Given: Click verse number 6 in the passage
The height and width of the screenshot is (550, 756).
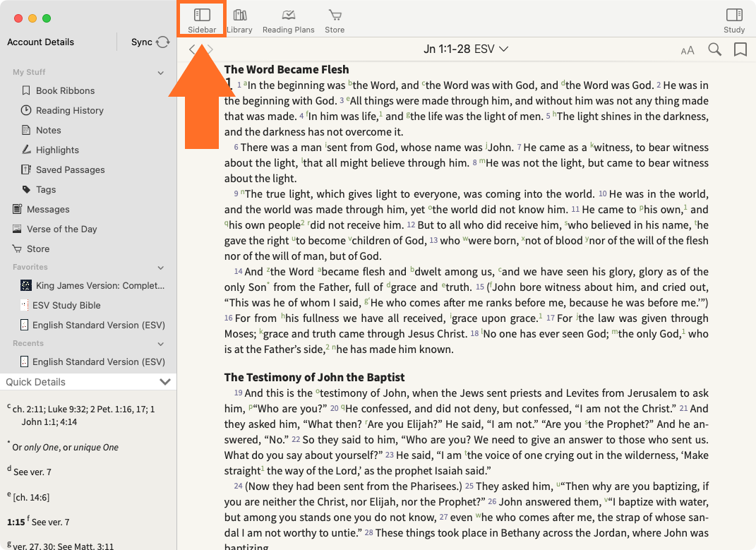Looking at the screenshot, I should 236,147.
